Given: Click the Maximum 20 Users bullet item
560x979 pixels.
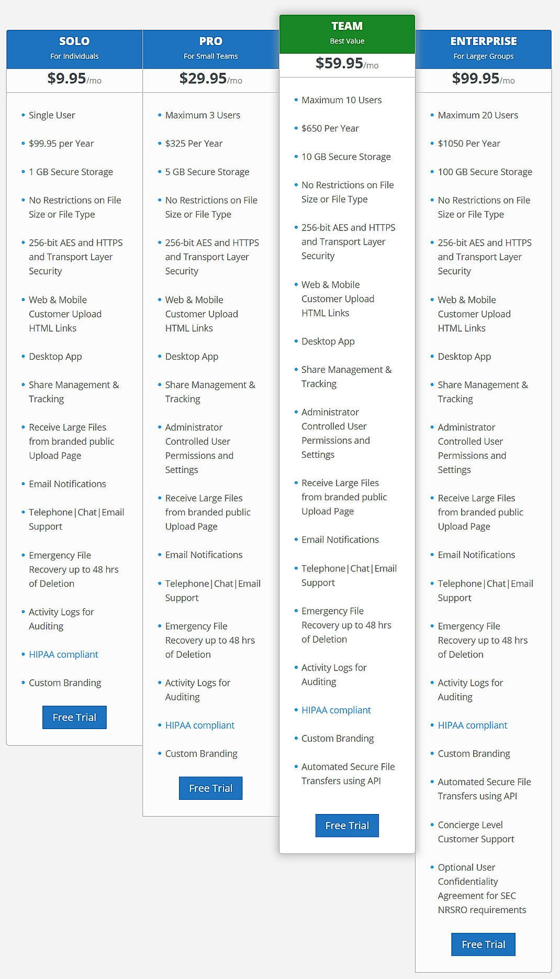Looking at the screenshot, I should (x=478, y=115).
